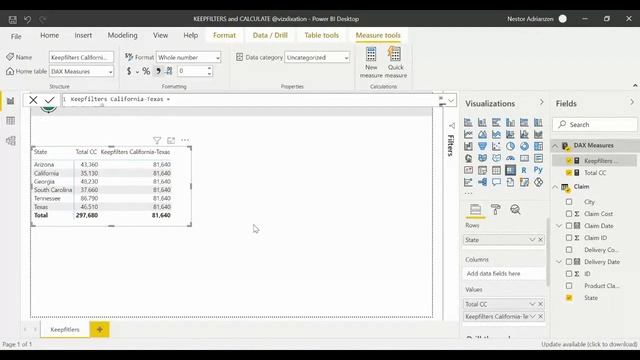Screen dimensions: 640x360
Task: Switch to Report view in sidebar
Action: point(11,101)
